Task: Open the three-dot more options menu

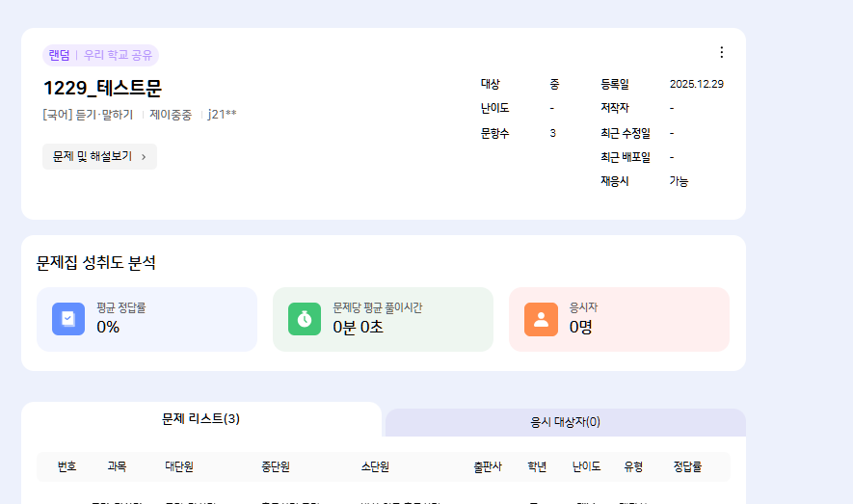Action: click(722, 52)
